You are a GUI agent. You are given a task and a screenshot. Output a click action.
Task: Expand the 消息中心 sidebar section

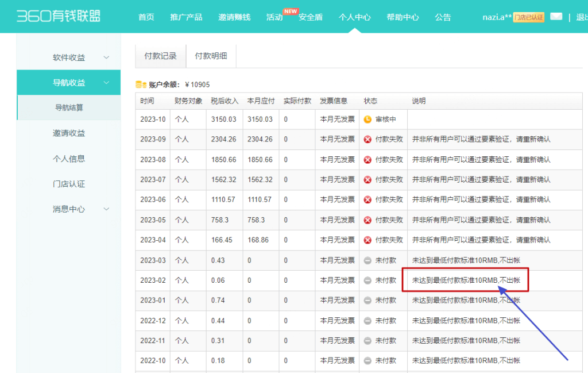point(106,209)
